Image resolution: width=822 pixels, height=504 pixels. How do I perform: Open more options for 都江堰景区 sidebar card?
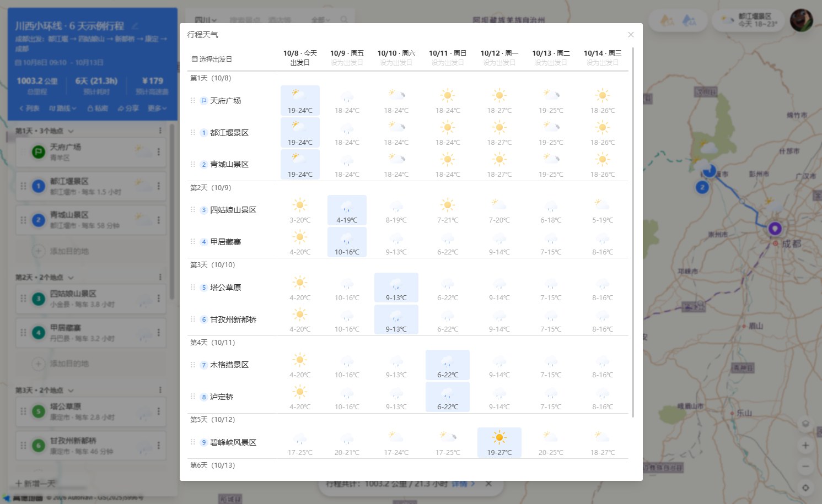click(x=159, y=186)
